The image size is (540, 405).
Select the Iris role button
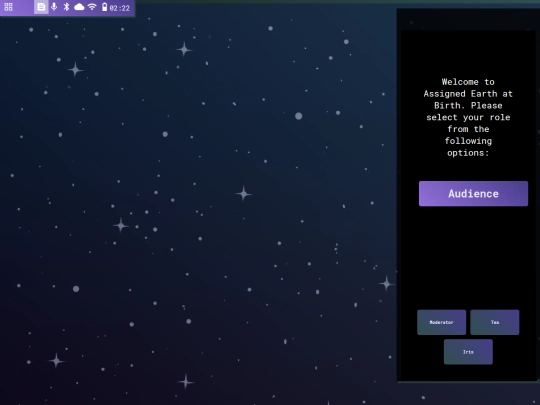tap(468, 352)
